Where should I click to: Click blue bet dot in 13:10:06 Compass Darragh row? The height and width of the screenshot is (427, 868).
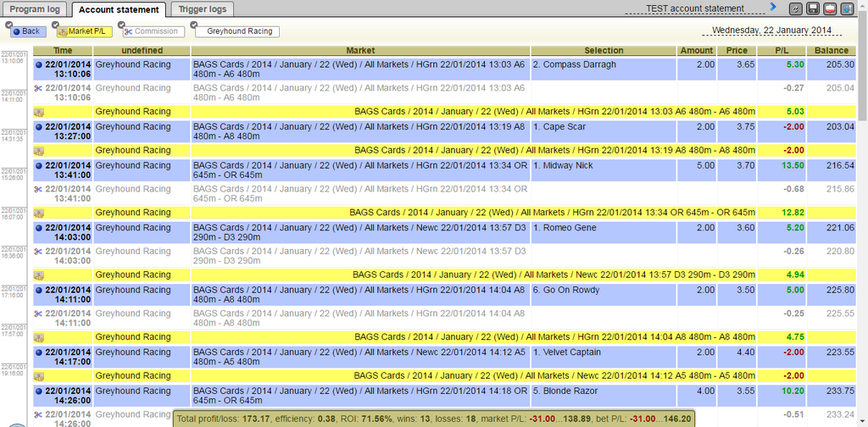point(38,64)
